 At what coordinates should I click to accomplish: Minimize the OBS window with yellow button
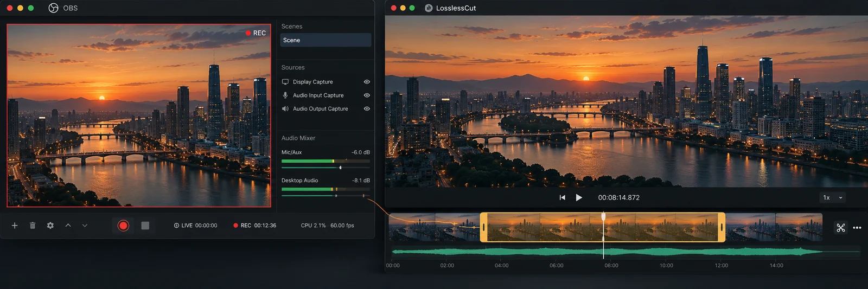point(20,8)
